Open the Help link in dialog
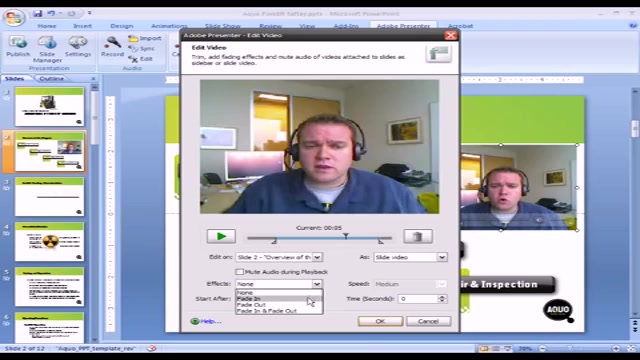 211,322
